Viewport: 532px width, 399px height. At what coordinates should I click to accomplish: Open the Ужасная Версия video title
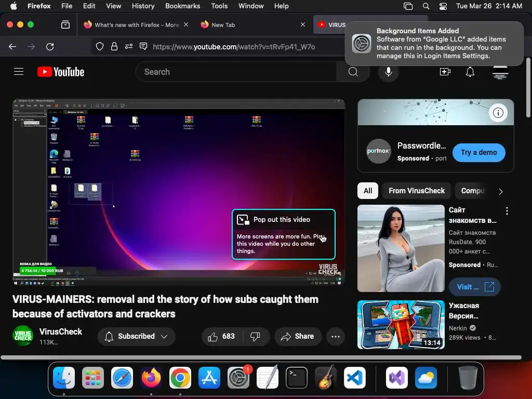(464, 311)
